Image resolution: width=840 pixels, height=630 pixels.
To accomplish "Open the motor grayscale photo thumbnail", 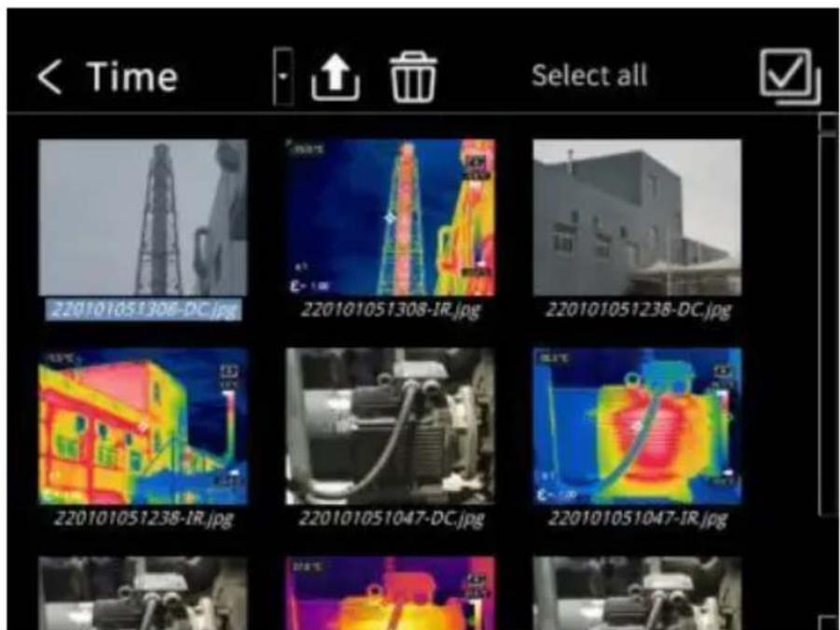I will [391, 426].
